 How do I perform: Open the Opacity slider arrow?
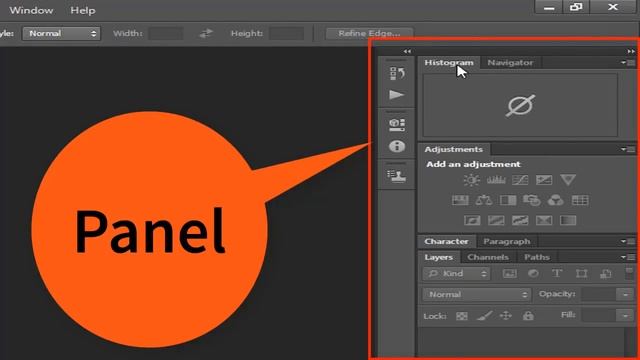(x=625, y=294)
